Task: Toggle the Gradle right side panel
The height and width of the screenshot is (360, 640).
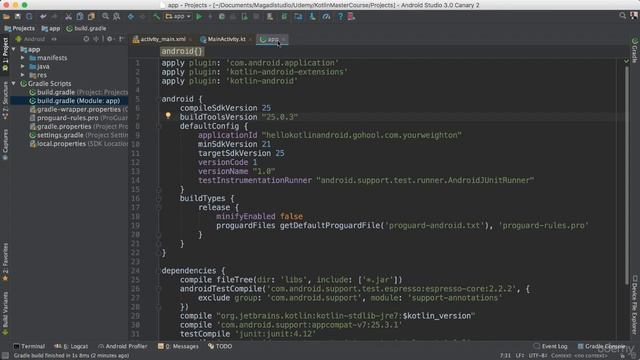Action: point(635,51)
